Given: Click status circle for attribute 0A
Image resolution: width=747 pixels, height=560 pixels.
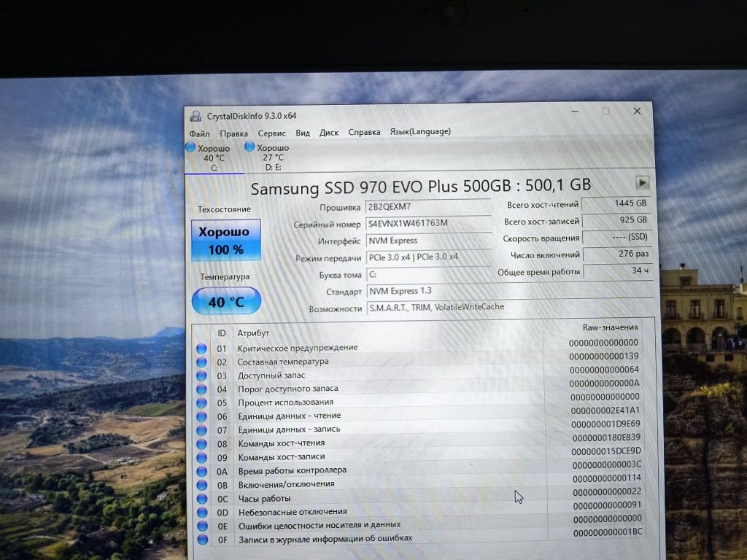Looking at the screenshot, I should coord(202,472).
